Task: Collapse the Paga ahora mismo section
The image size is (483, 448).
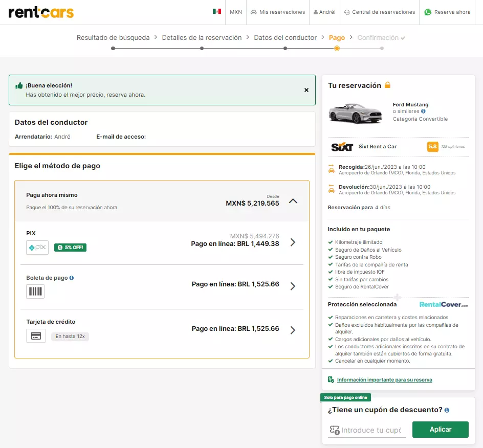Action: pyautogui.click(x=293, y=201)
